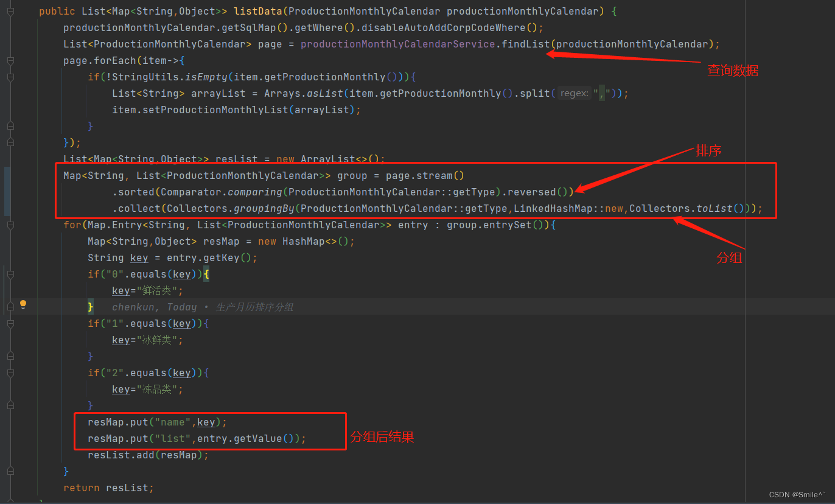Click Comparator.comparing in the sorted line
The height and width of the screenshot is (504, 835).
click(222, 192)
